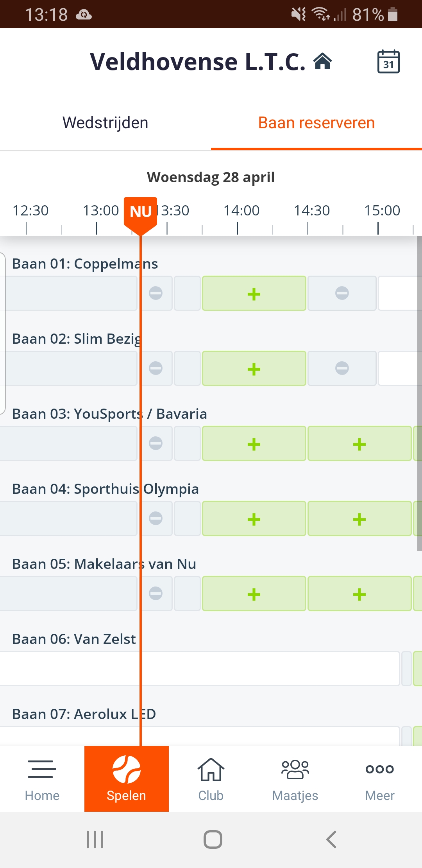Click the vertical scrollbar on the right edge
Image resolution: width=422 pixels, height=868 pixels.
coord(419,391)
